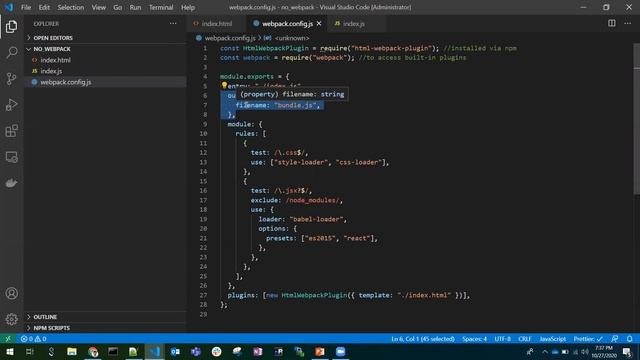The width and height of the screenshot is (640, 360).
Task: Close the webpack.config.js tab
Action: (319, 24)
